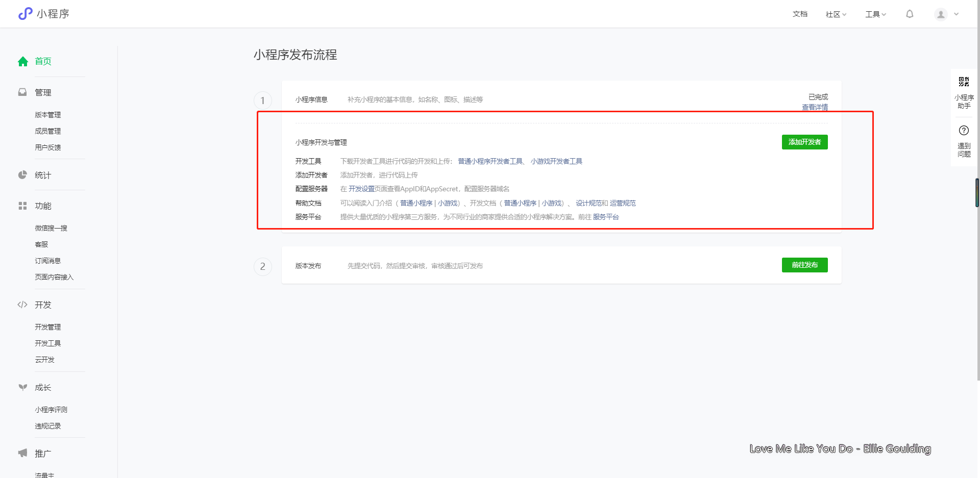Open 普通小程序开发者工具 download link

490,161
